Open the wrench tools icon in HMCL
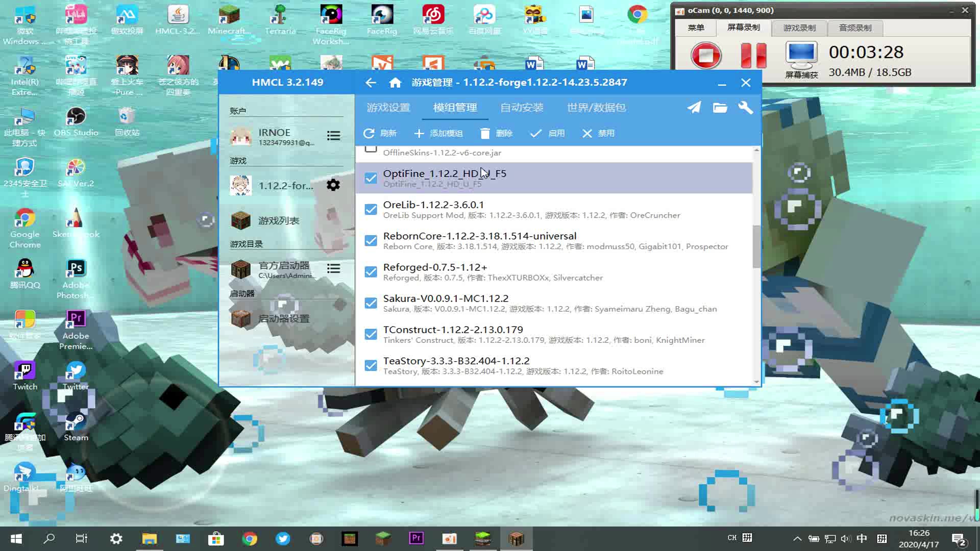Screen dimensions: 980x551 pyautogui.click(x=745, y=108)
